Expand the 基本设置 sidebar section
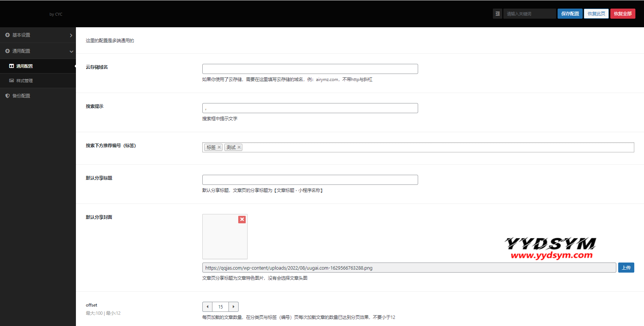The height and width of the screenshot is (326, 644). pos(38,35)
